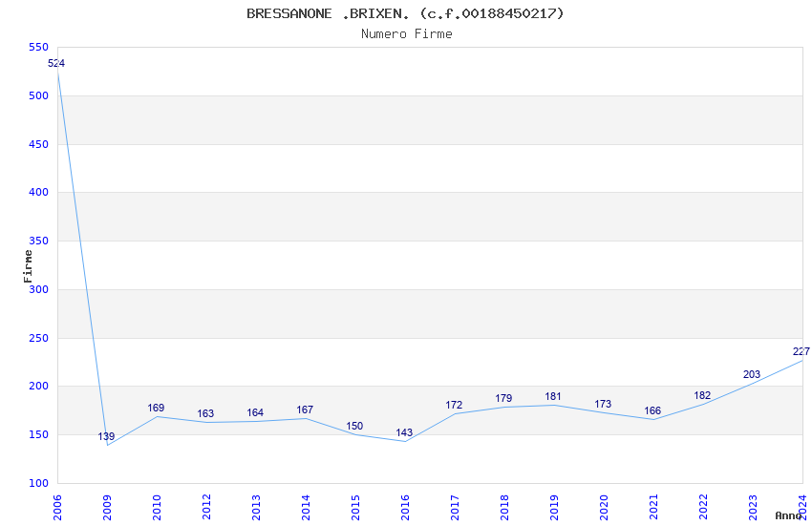
Task: Click the y-axis title Firme
Action: pyautogui.click(x=28, y=266)
